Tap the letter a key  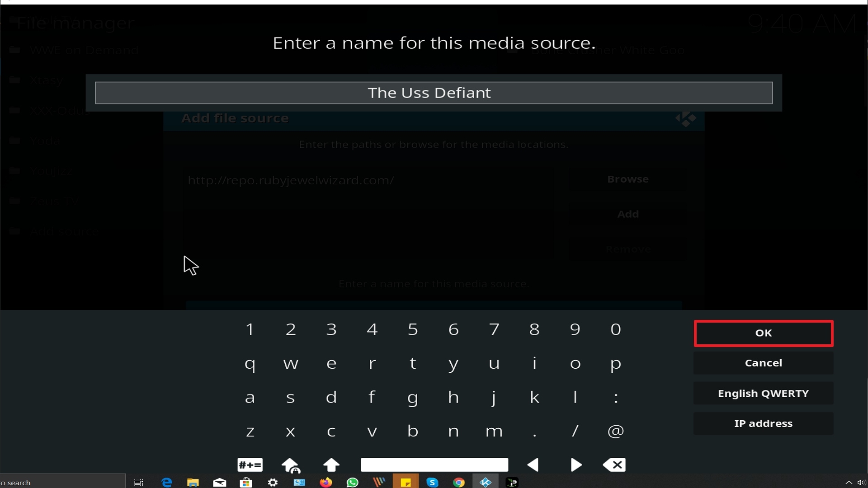point(250,397)
